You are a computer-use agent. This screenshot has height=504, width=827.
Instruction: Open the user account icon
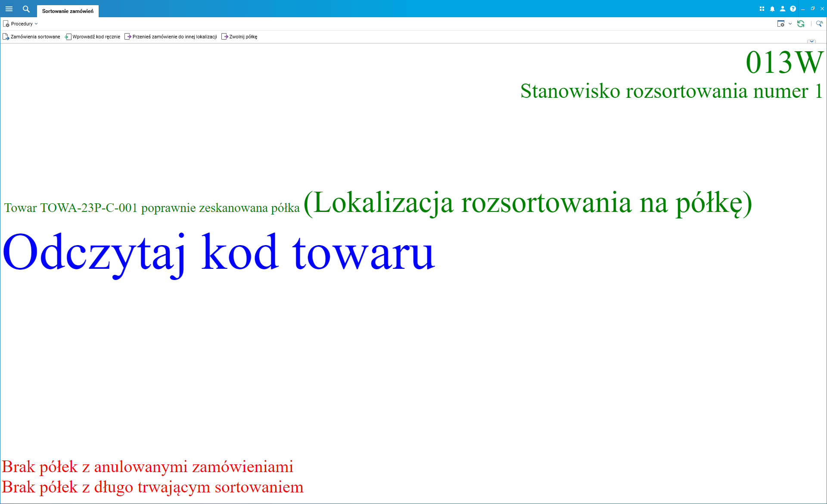pyautogui.click(x=783, y=9)
